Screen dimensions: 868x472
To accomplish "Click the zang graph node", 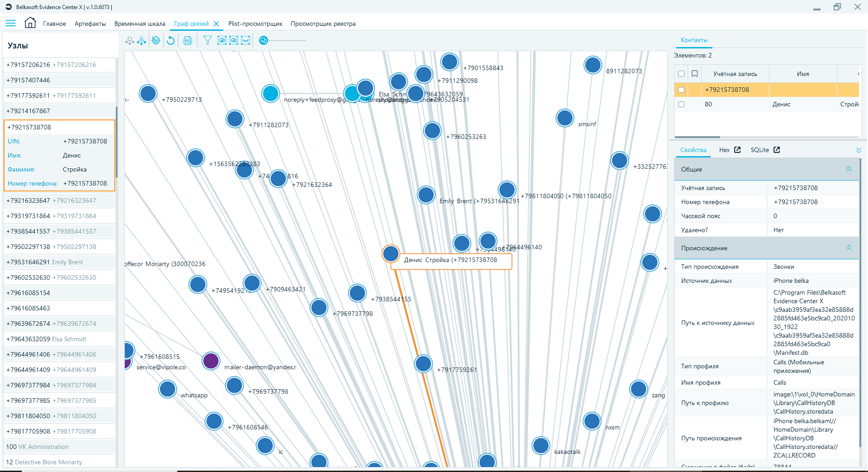I will click(x=638, y=389).
